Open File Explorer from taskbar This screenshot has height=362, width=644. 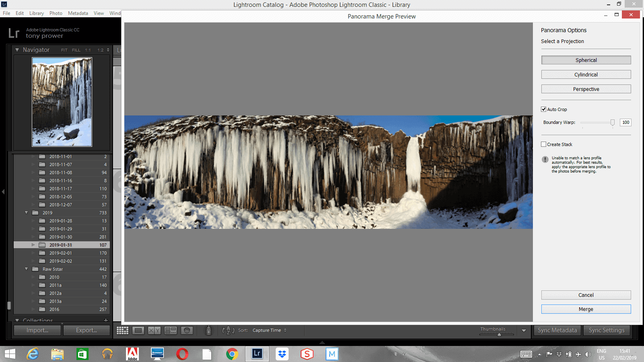coord(58,354)
